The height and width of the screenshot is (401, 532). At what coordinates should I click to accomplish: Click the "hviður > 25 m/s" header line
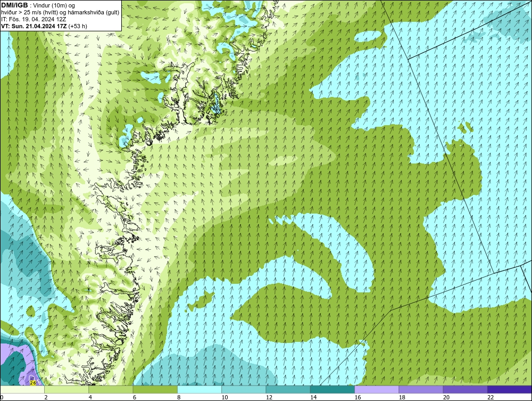click(x=60, y=12)
